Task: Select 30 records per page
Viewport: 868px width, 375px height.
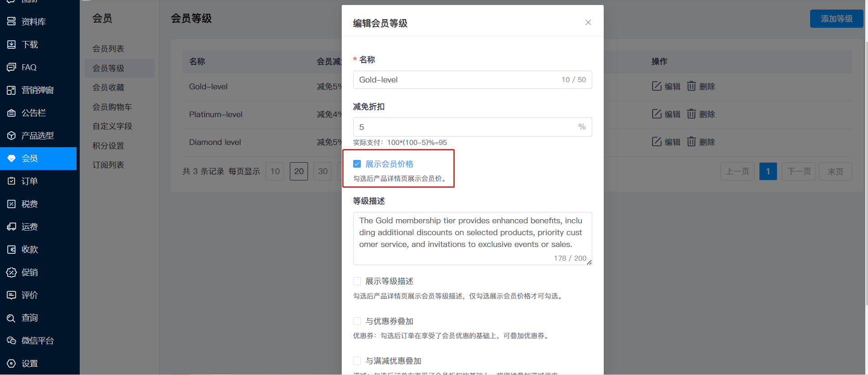Action: coord(323,171)
